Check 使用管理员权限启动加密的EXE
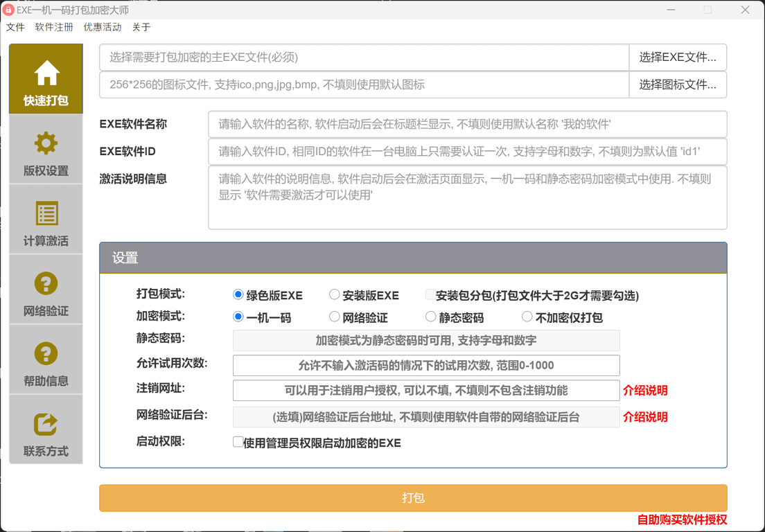This screenshot has height=532, width=765. click(238, 442)
